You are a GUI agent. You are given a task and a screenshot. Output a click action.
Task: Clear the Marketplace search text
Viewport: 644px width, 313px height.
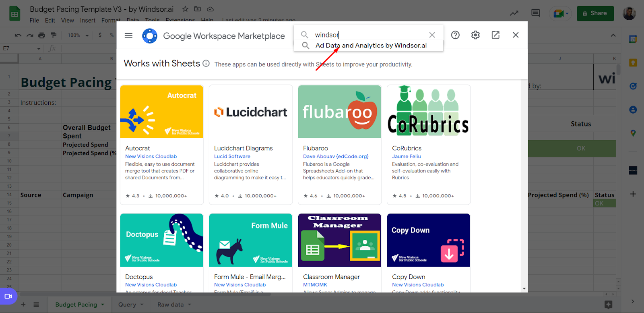432,35
